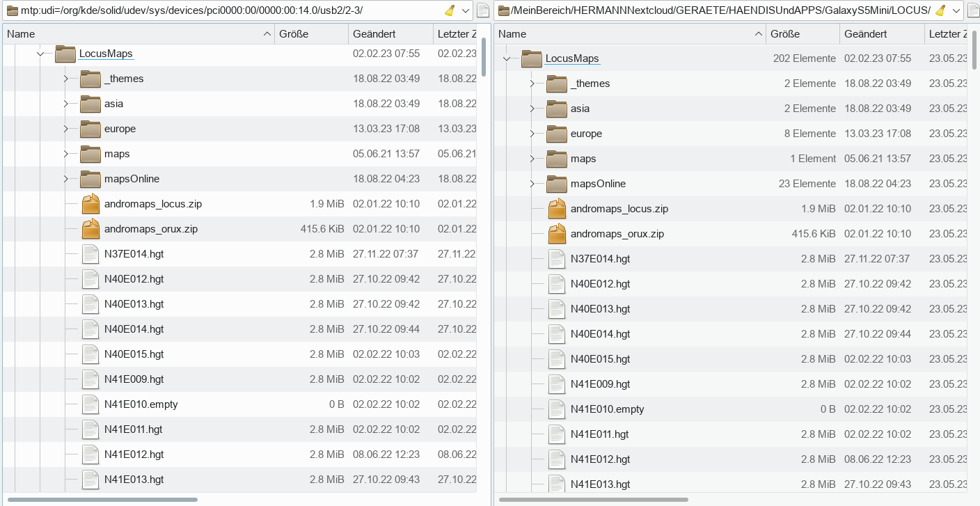Click mapsOnline folder icon in left pane
This screenshot has height=506, width=980.
tap(90, 179)
